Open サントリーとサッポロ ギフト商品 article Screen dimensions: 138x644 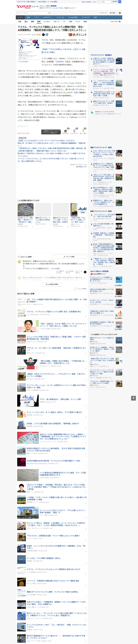click(54, 412)
